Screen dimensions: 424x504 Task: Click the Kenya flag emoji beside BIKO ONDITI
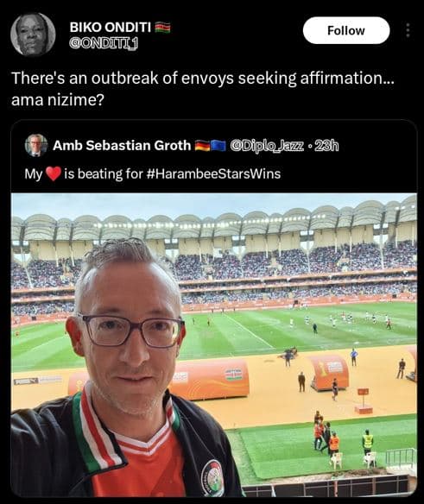163,28
